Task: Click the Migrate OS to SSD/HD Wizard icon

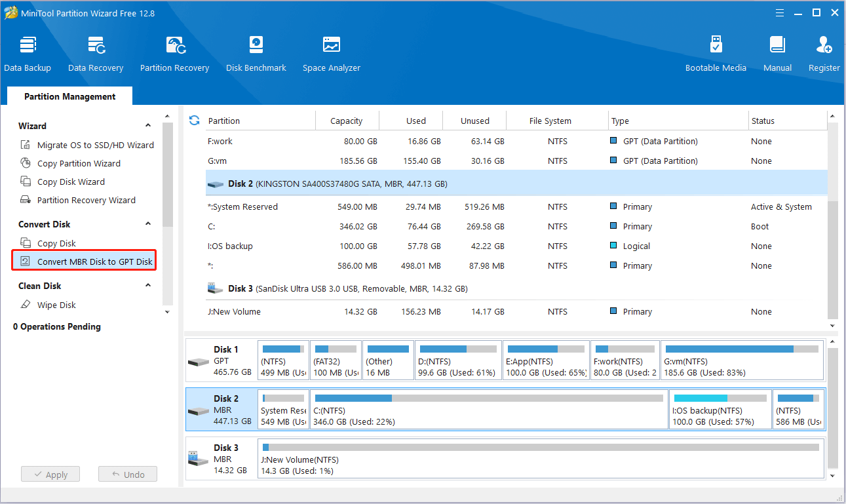Action: pos(26,145)
